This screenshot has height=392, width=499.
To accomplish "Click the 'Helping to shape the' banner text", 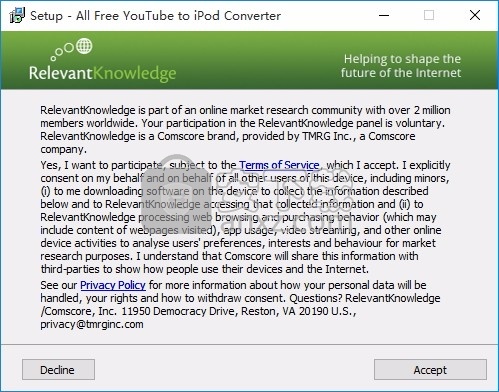I will click(402, 59).
